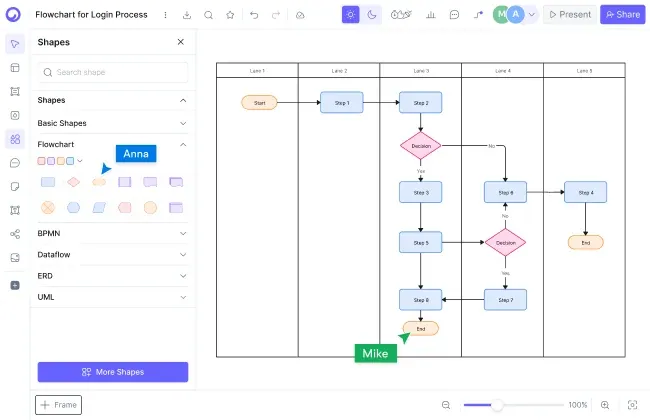Click the target-style square sidebar icon
Image resolution: width=650 pixels, height=420 pixels.
(x=15, y=115)
